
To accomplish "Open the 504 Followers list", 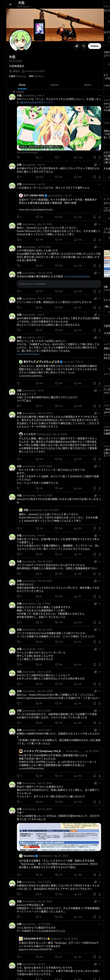I will [x=36, y=76].
